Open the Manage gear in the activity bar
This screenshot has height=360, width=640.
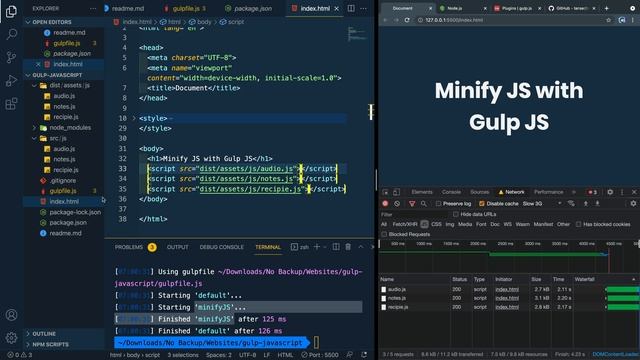pyautogui.click(x=11, y=338)
